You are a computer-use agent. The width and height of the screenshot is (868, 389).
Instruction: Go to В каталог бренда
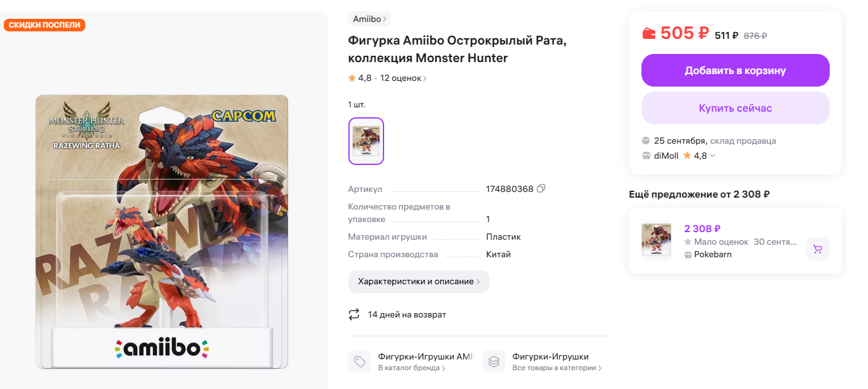tap(412, 368)
